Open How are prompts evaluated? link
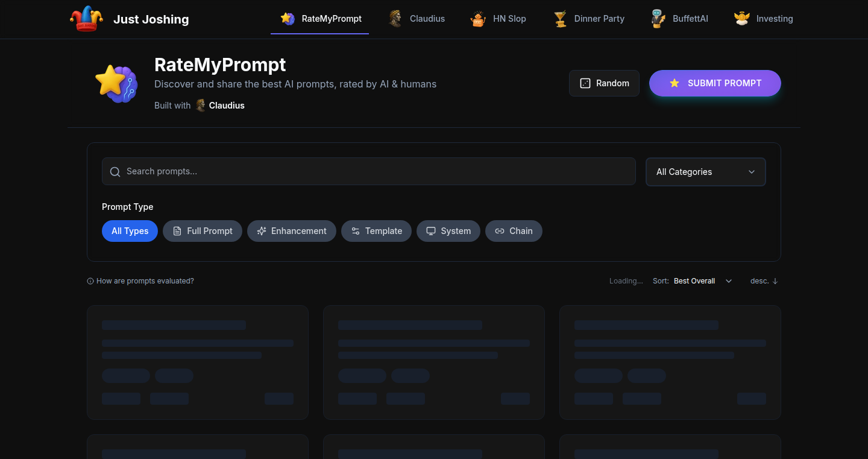This screenshot has width=868, height=459. [x=140, y=281]
